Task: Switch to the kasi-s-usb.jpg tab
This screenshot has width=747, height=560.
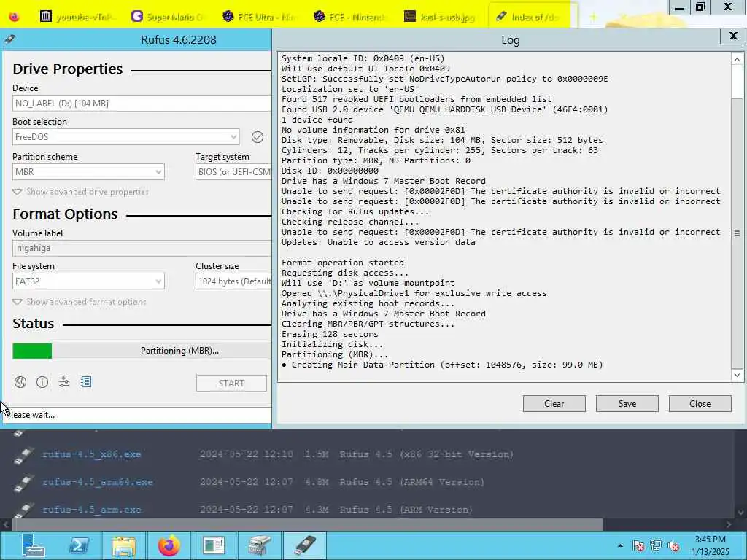Action: tap(440, 17)
